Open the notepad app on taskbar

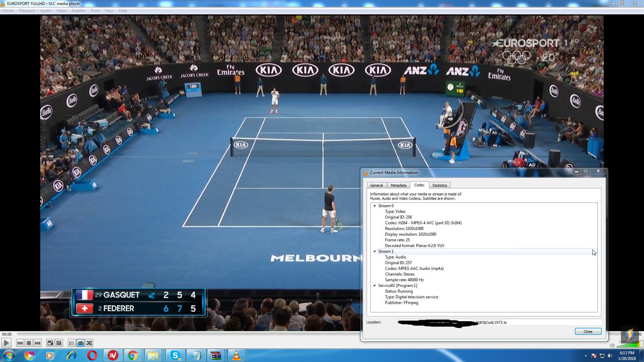pyautogui.click(x=196, y=355)
